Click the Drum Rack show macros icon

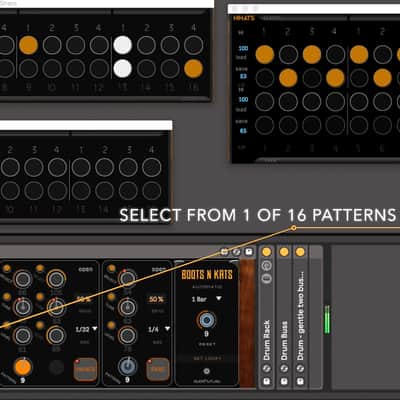click(266, 266)
